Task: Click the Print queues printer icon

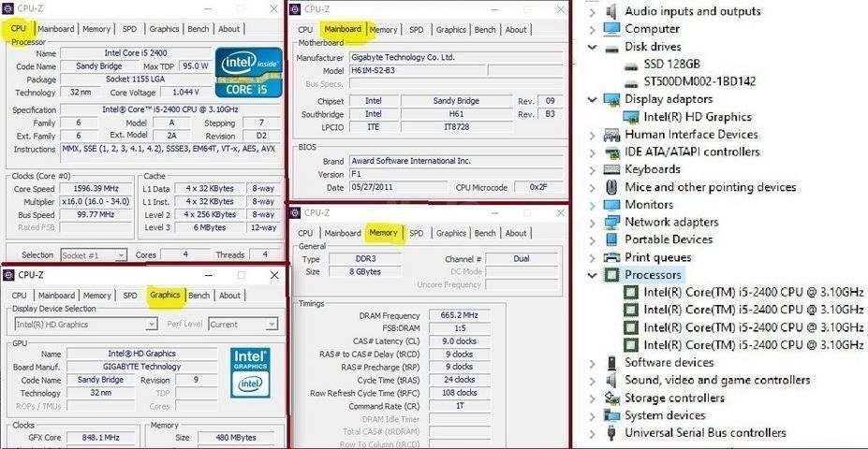Action: 611,257
